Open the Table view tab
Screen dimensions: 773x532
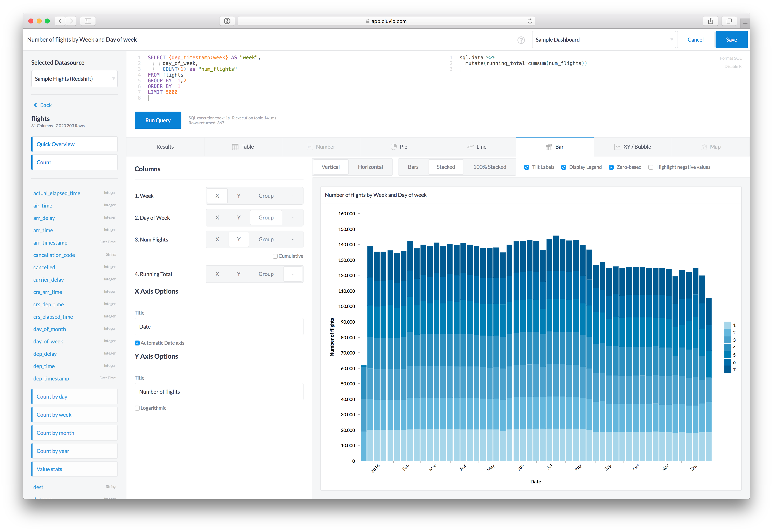pyautogui.click(x=243, y=147)
